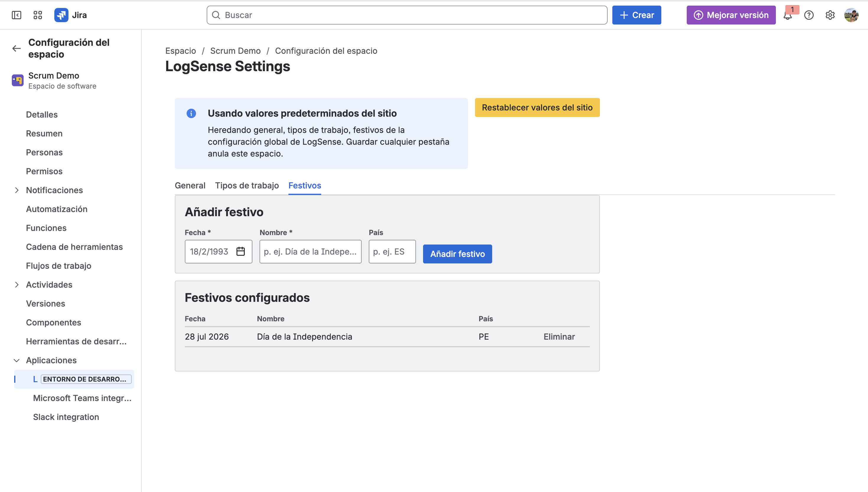Open Herramientas de desarrollo item
868x492 pixels.
tap(76, 341)
